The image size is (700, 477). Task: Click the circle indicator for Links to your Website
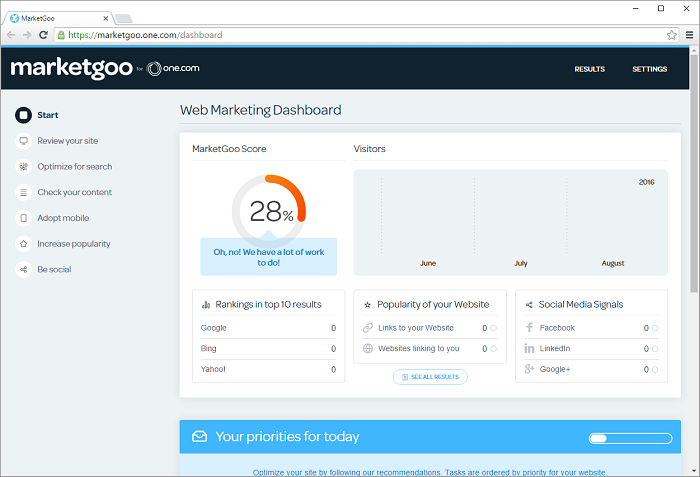click(x=493, y=328)
